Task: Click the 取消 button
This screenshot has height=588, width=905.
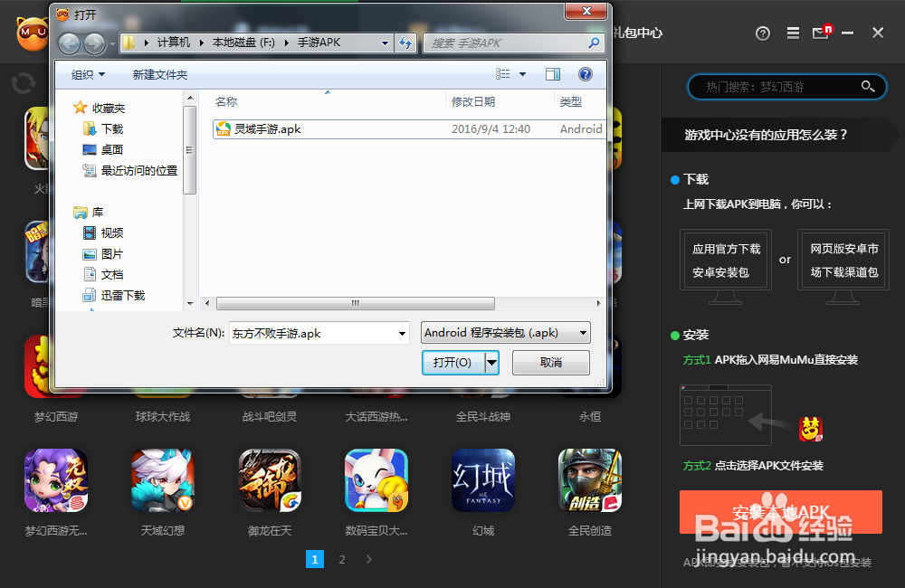Action: point(550,363)
